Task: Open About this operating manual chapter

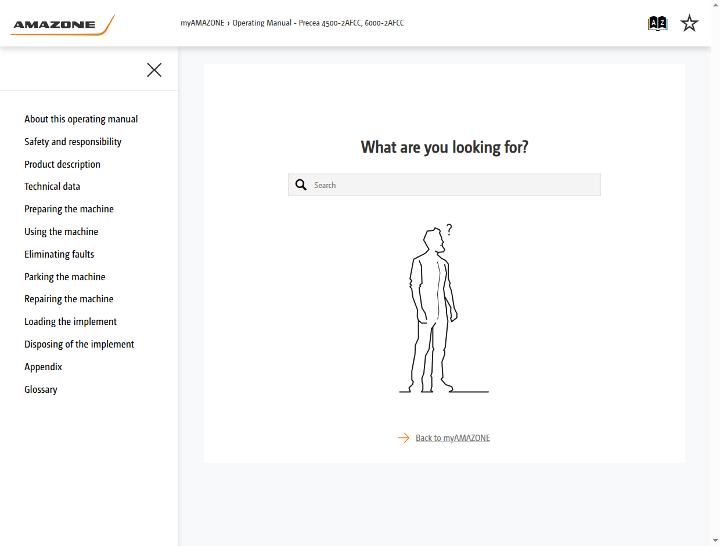Action: click(x=81, y=119)
